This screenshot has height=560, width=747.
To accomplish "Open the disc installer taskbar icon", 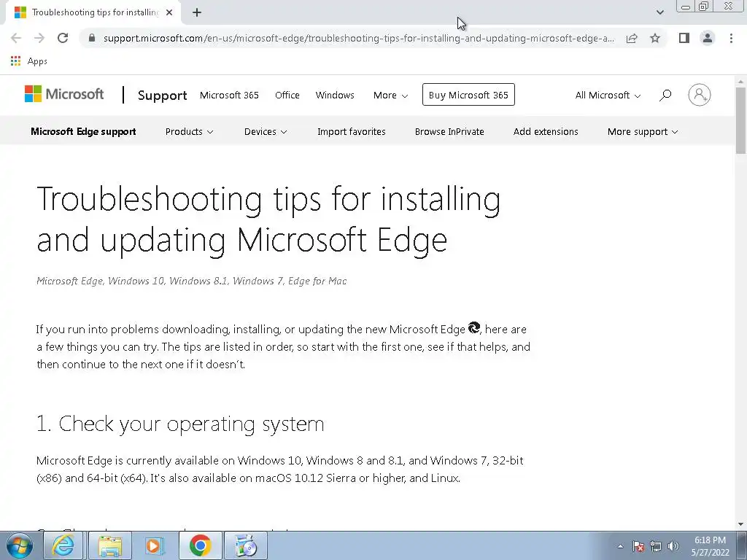I will click(x=246, y=545).
